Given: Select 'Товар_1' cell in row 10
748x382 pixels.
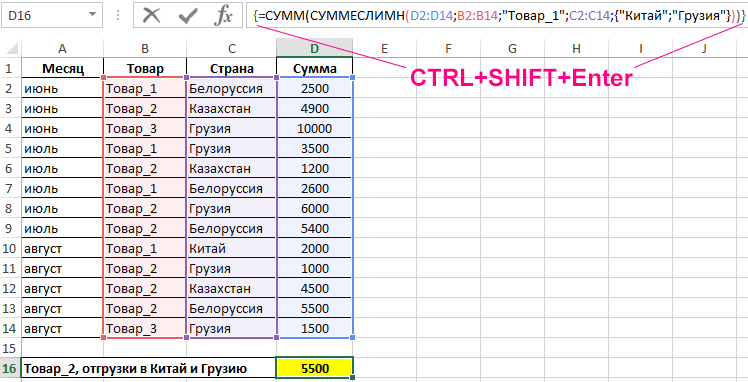Looking at the screenshot, I should (x=145, y=248).
